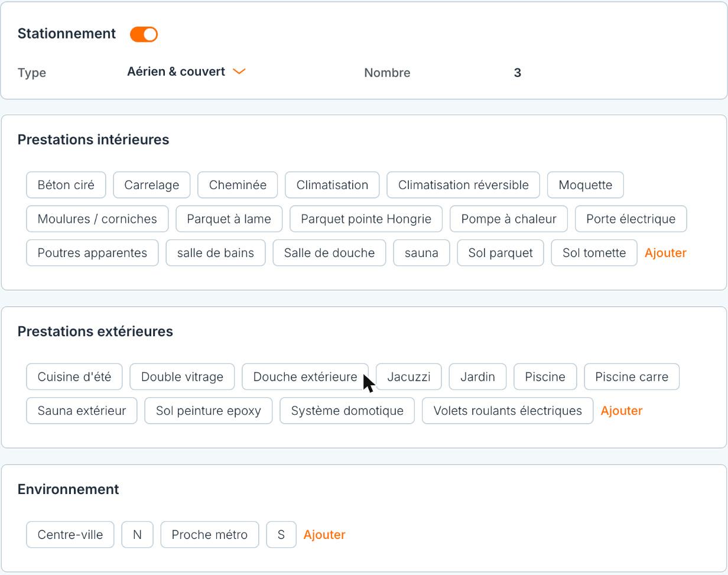Toggle the Stationnement switch off
Viewport: 728px width, 575px height.
144,34
